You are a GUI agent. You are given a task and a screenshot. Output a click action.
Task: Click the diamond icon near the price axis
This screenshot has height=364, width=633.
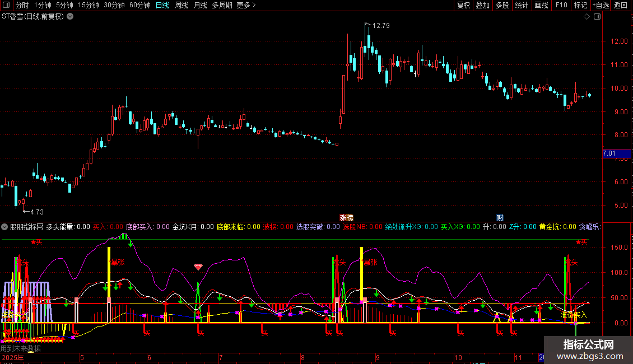pyautogui.click(x=587, y=17)
